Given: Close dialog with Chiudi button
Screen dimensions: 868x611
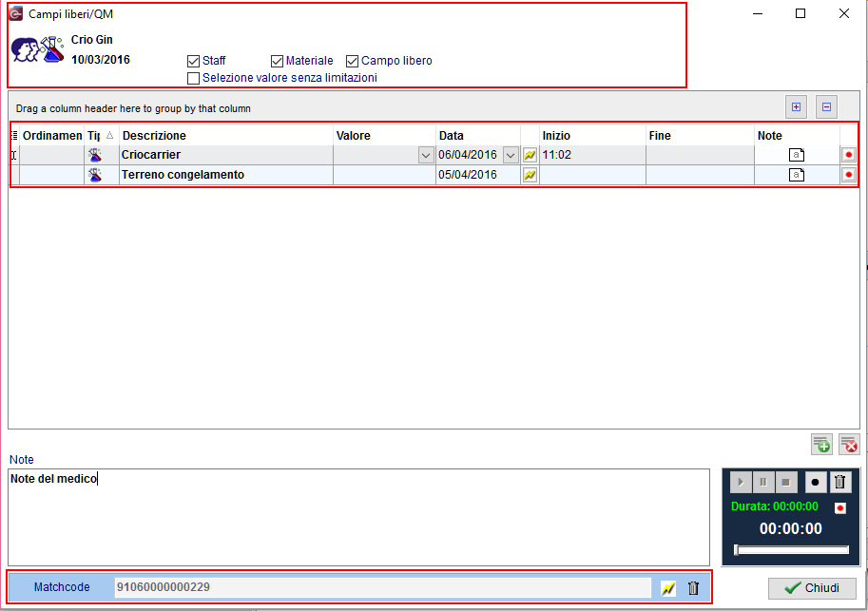Looking at the screenshot, I should [812, 588].
